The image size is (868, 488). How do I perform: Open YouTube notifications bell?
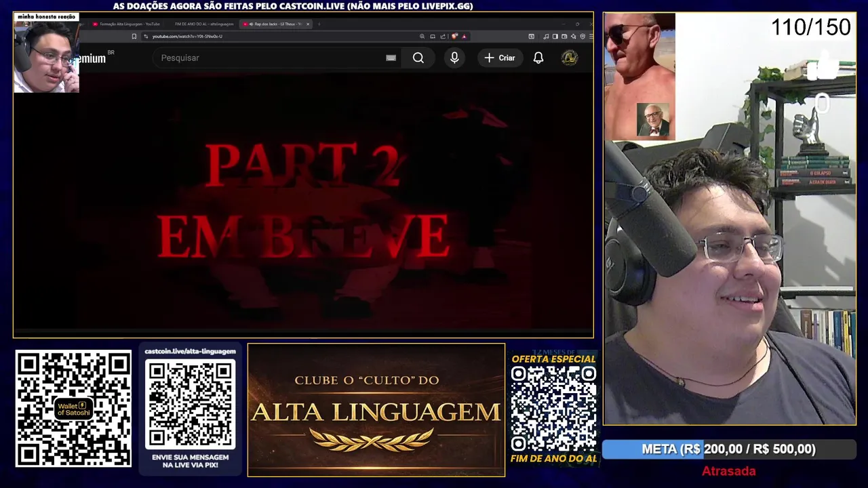[538, 58]
